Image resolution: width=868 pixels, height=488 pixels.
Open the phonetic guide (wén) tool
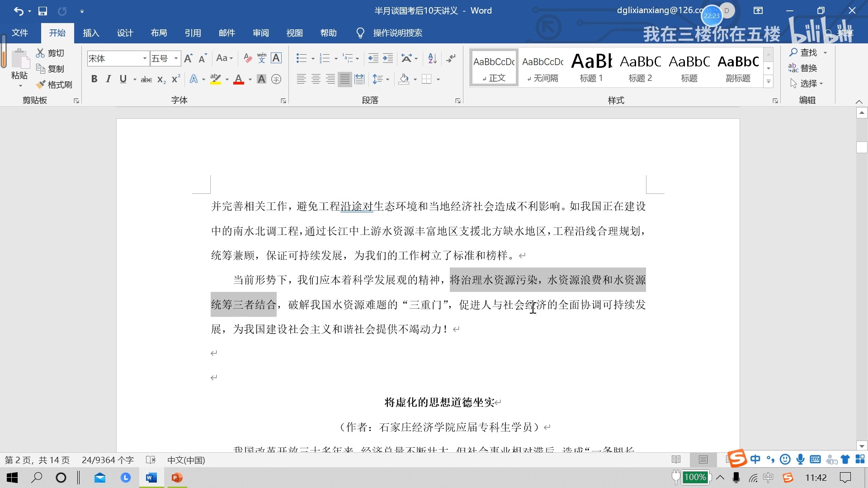pos(262,58)
